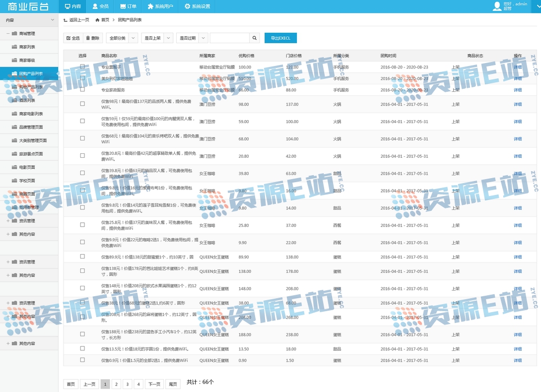Select checkbox of 仅售0.9元 product row
541x392 pixels.
(82, 360)
